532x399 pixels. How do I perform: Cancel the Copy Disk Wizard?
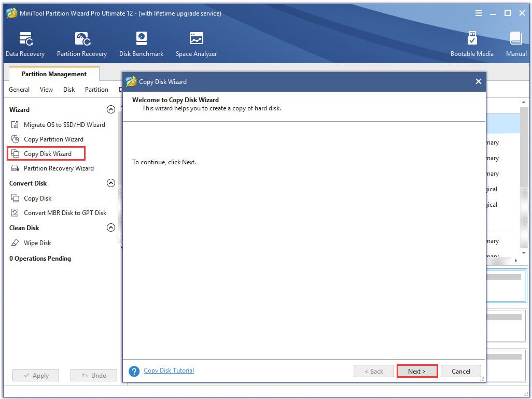pyautogui.click(x=461, y=371)
